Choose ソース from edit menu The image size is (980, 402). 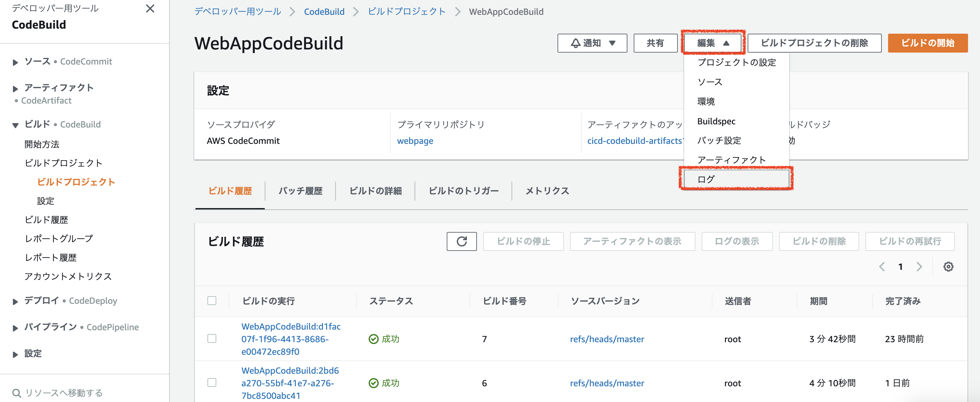click(736, 82)
